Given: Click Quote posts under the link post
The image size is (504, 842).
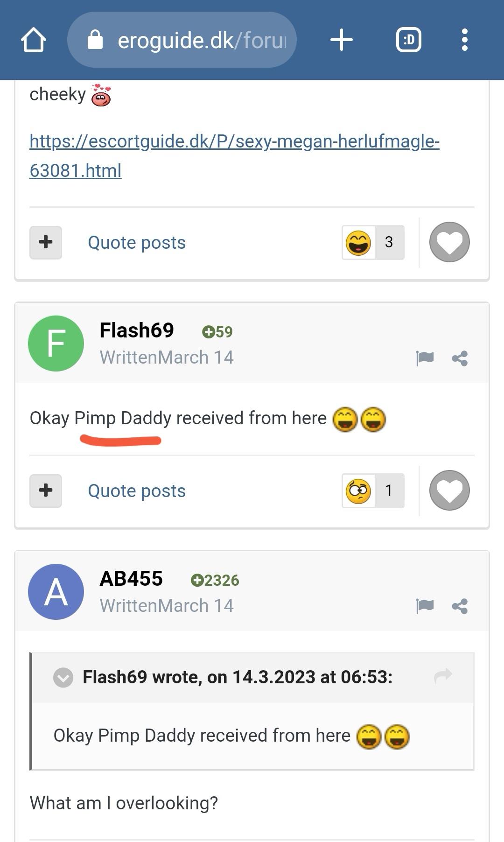Looking at the screenshot, I should (x=137, y=243).
